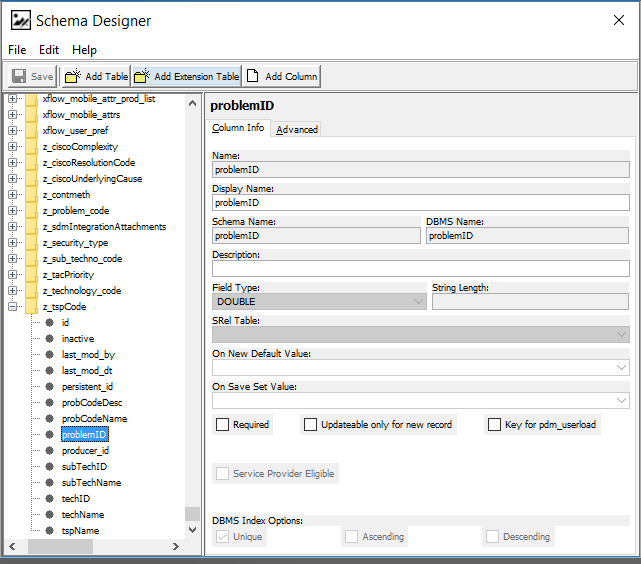Screen dimensions: 641x564
Task: Toggle Key for pdm_userload checkbox
Action: [x=494, y=425]
